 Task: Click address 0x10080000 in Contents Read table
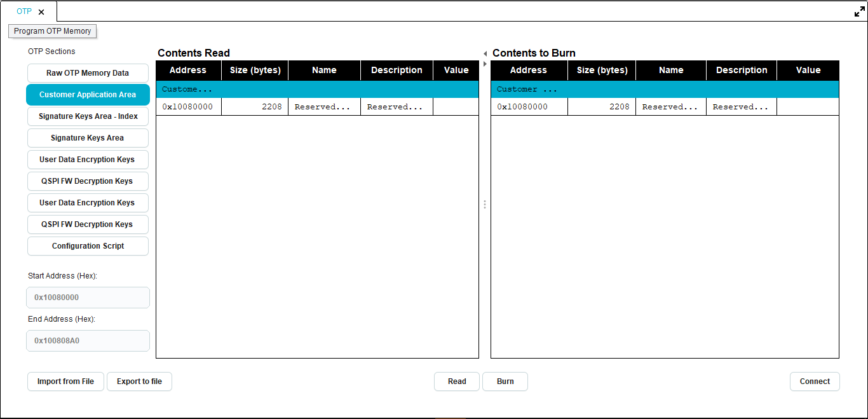[x=188, y=107]
